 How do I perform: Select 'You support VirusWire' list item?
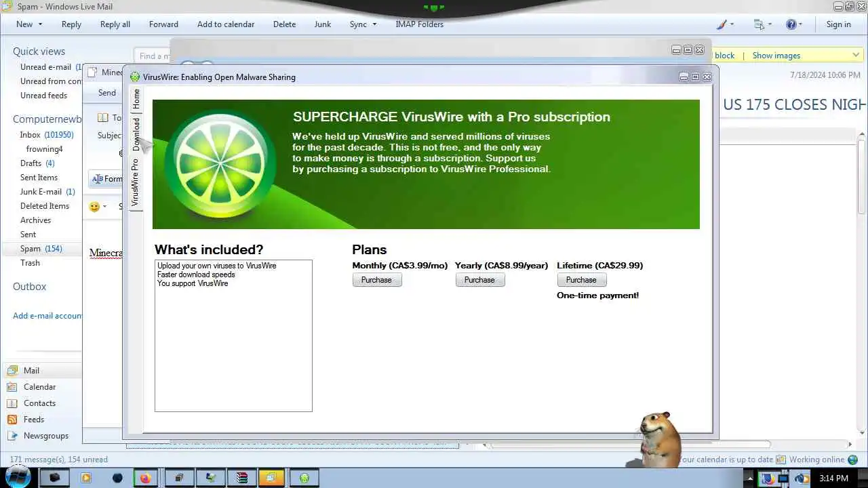[x=193, y=283]
